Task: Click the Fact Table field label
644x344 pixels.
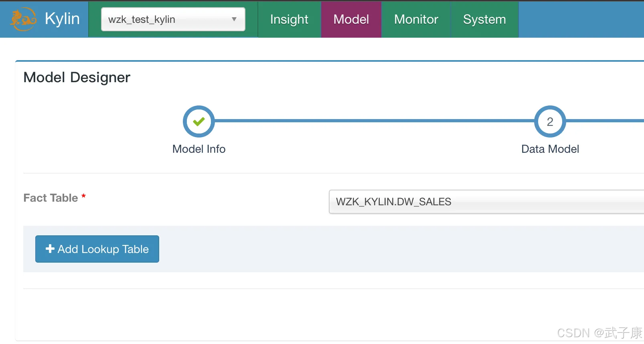Action: (x=51, y=198)
